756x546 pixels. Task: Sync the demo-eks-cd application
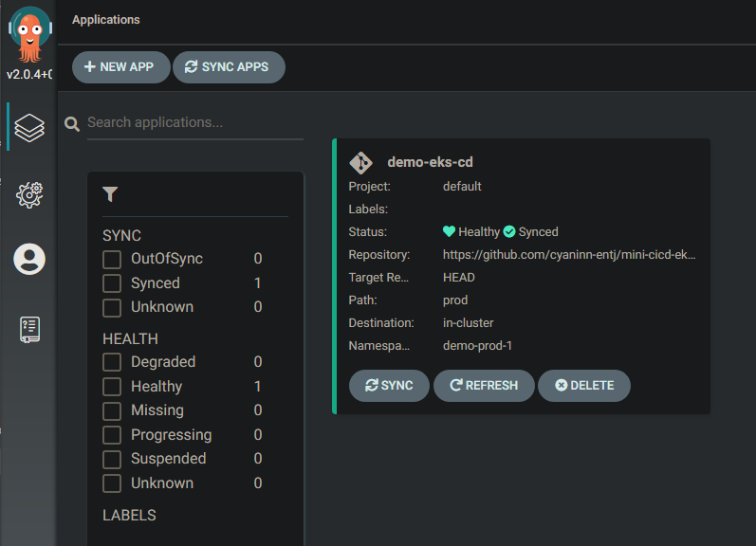tap(389, 386)
